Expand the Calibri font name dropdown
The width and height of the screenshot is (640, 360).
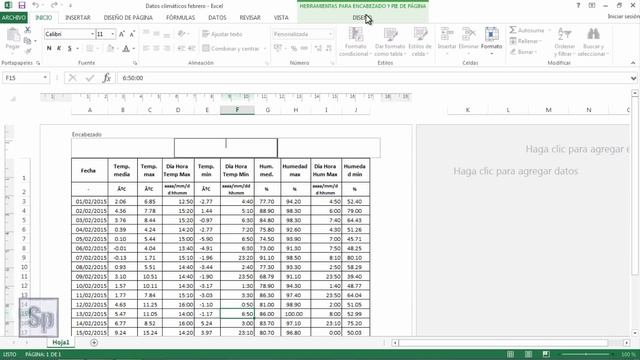tap(92, 34)
